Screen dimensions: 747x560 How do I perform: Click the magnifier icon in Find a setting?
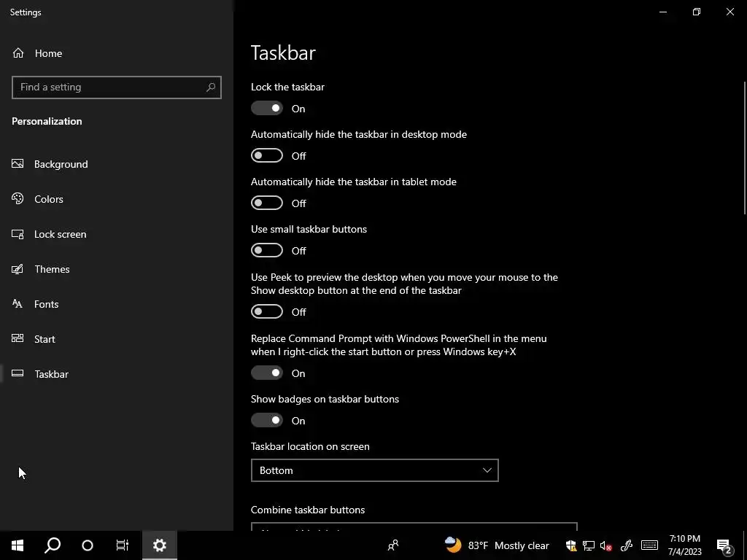(x=211, y=87)
